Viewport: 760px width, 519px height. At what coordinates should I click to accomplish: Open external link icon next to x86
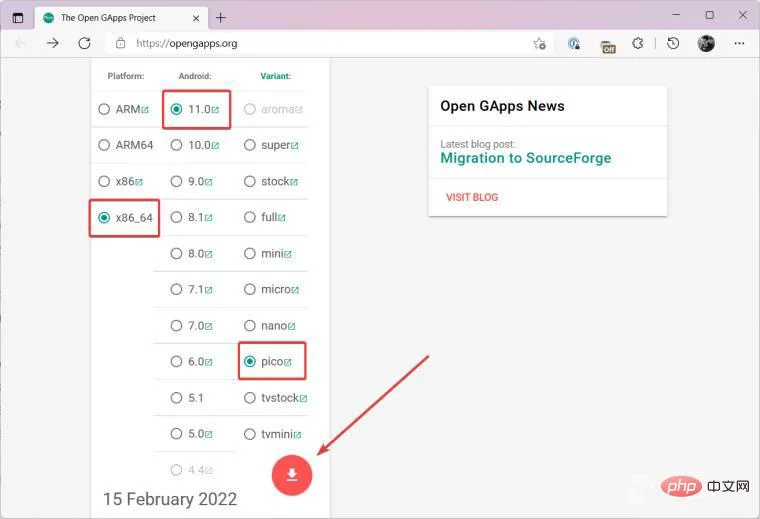coord(139,182)
